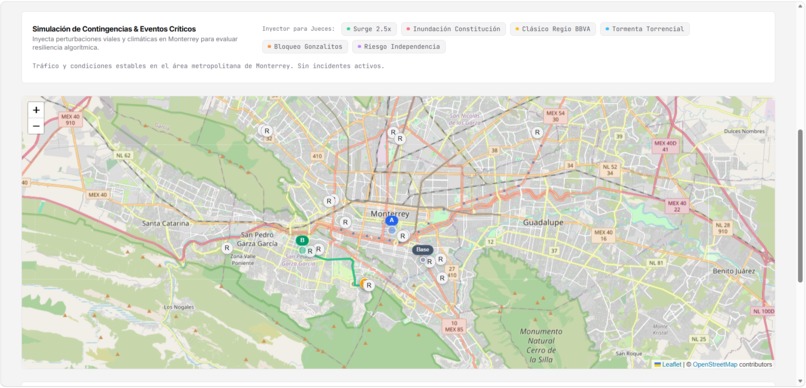
Task: Trigger the Bloqueo Gonzalitos incident
Action: click(305, 47)
